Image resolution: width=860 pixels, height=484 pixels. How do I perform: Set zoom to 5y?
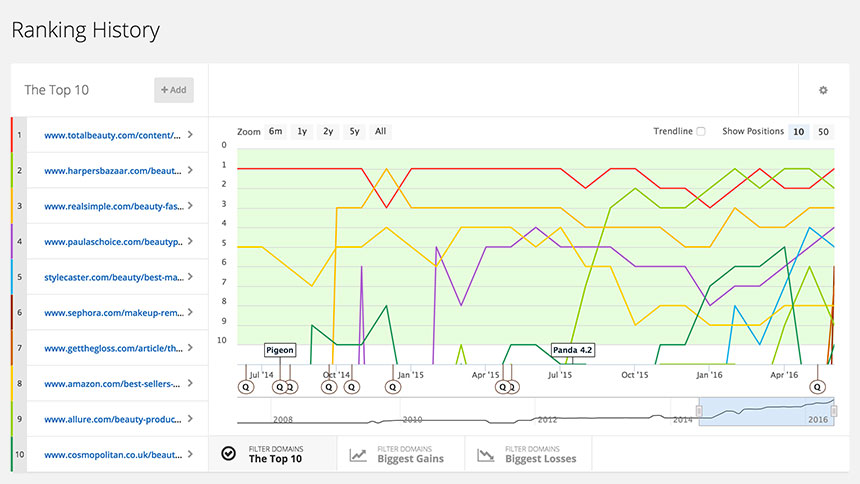click(354, 132)
